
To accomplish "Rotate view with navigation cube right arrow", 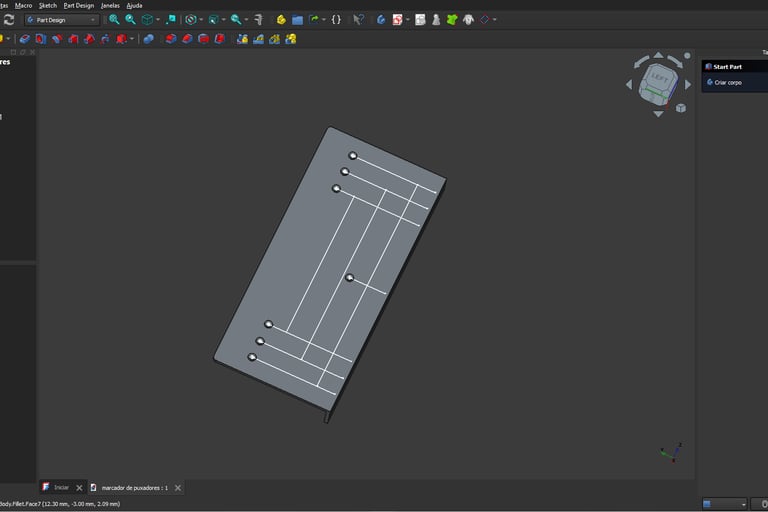I will (x=688, y=84).
